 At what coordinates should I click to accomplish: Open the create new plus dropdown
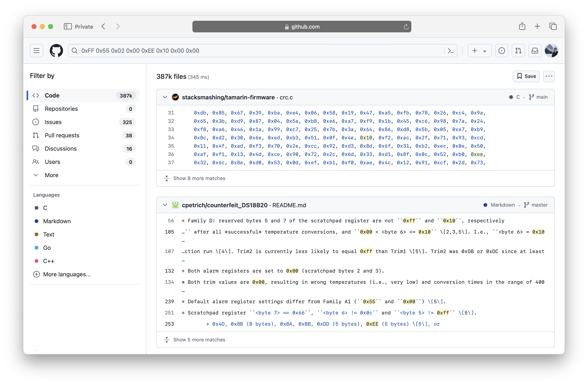pyautogui.click(x=479, y=51)
